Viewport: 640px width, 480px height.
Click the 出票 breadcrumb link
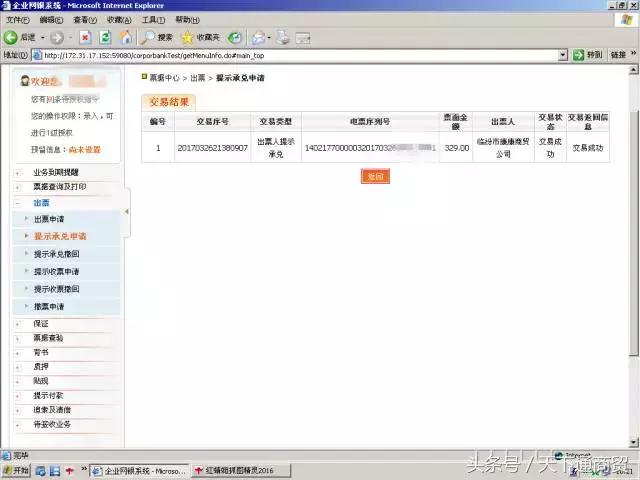(198, 78)
